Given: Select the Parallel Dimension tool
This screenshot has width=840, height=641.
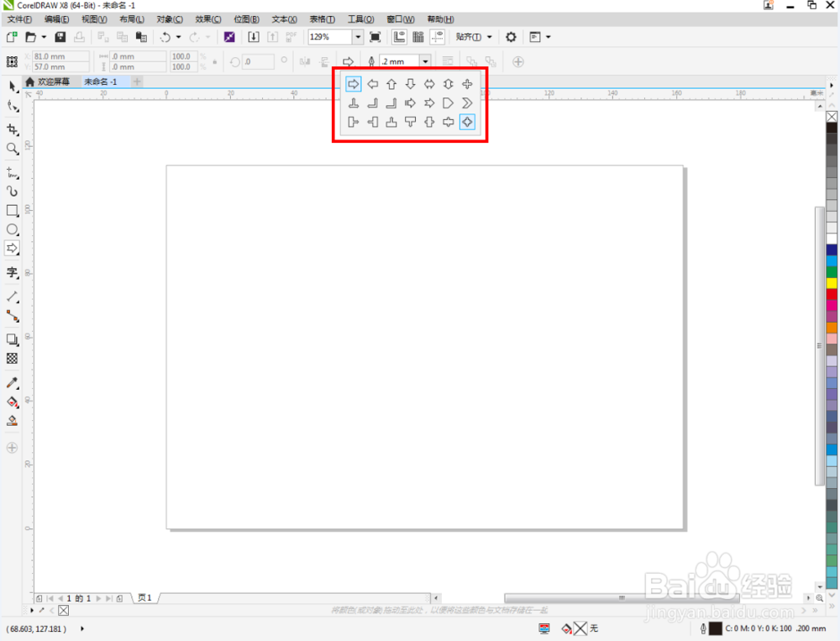Looking at the screenshot, I should point(12,297).
